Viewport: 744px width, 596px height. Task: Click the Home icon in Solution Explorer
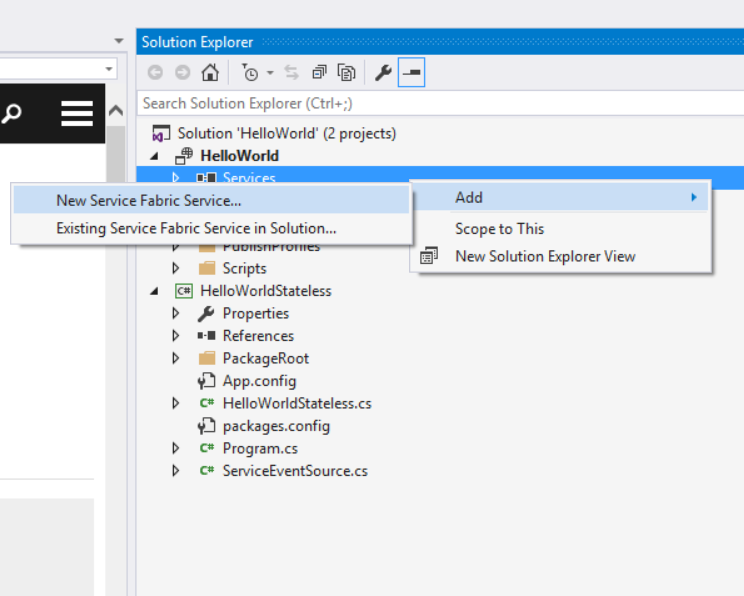click(x=210, y=73)
